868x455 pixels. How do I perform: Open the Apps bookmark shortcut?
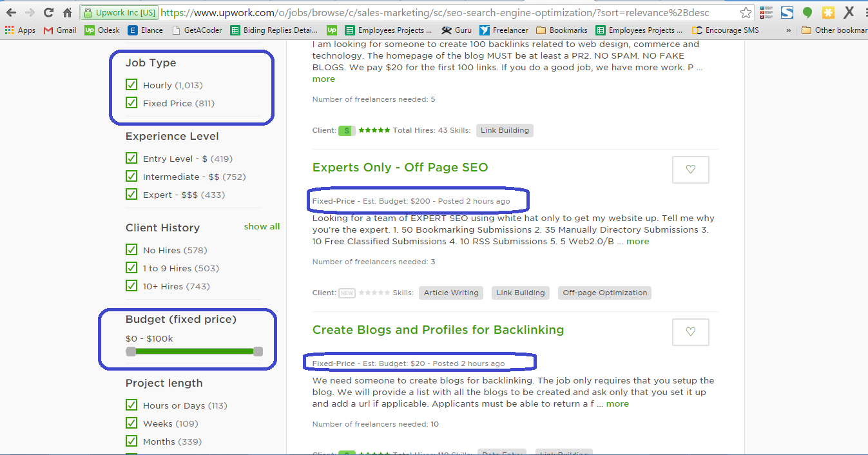coord(20,30)
